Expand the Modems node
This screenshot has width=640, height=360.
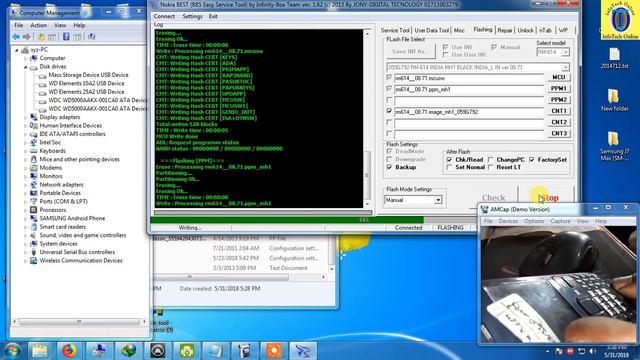click(x=25, y=168)
